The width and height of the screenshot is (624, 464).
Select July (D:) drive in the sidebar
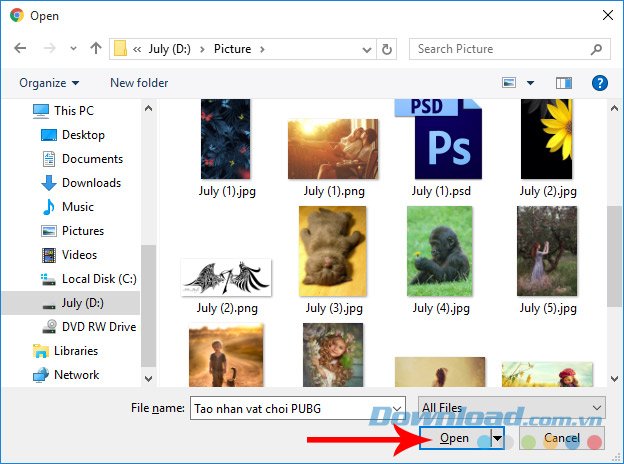click(71, 303)
